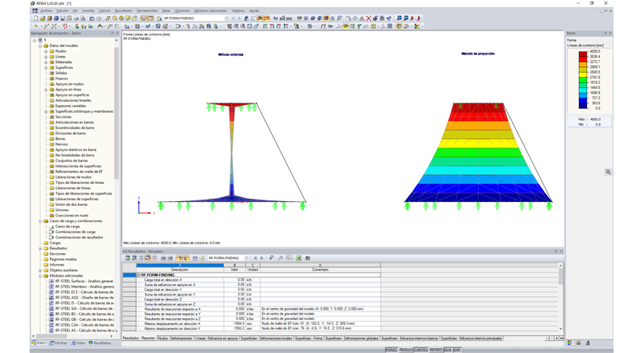Image resolution: width=644 pixels, height=353 pixels.
Task: Close the color scale Panel
Action: 610,33
